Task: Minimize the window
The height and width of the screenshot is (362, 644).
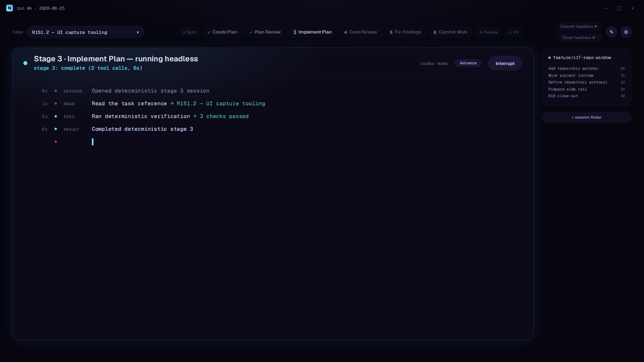Action: tap(606, 8)
